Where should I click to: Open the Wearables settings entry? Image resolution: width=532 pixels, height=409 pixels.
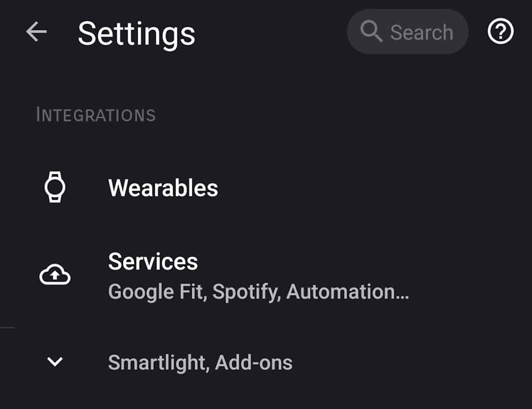[x=163, y=187]
